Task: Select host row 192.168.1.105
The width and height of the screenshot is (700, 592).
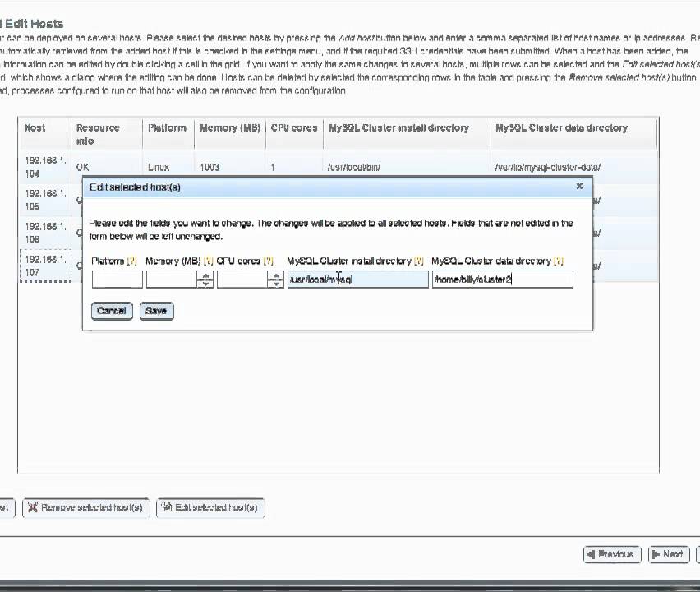Action: click(45, 200)
